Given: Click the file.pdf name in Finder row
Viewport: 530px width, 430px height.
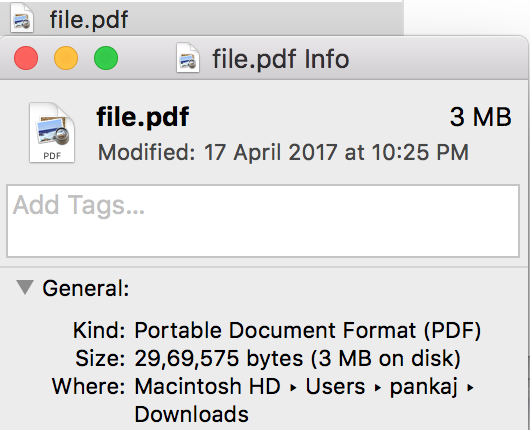Looking at the screenshot, I should (89, 19).
